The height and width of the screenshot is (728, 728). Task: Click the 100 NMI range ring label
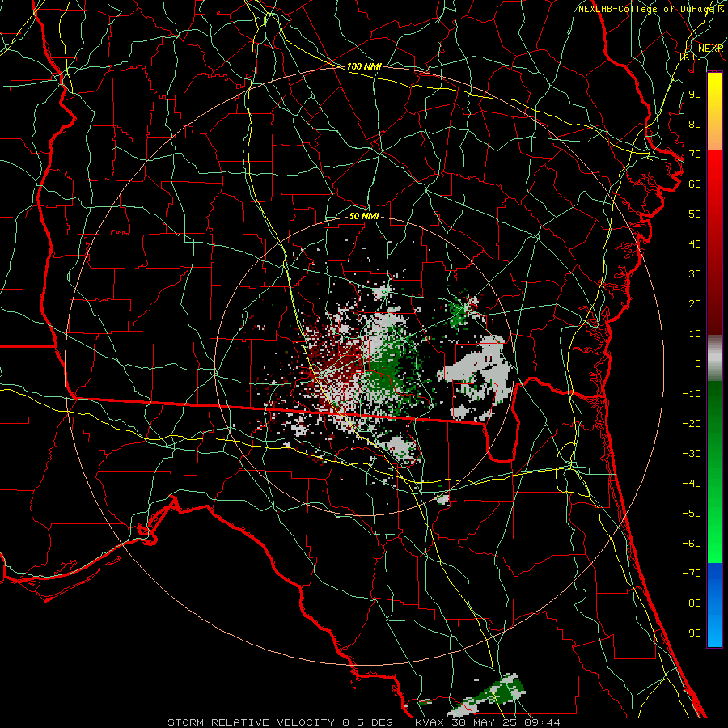coord(364,66)
